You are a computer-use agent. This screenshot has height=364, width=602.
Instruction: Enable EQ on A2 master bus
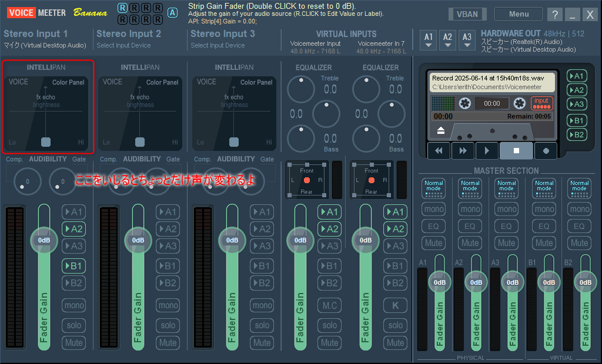(x=470, y=226)
